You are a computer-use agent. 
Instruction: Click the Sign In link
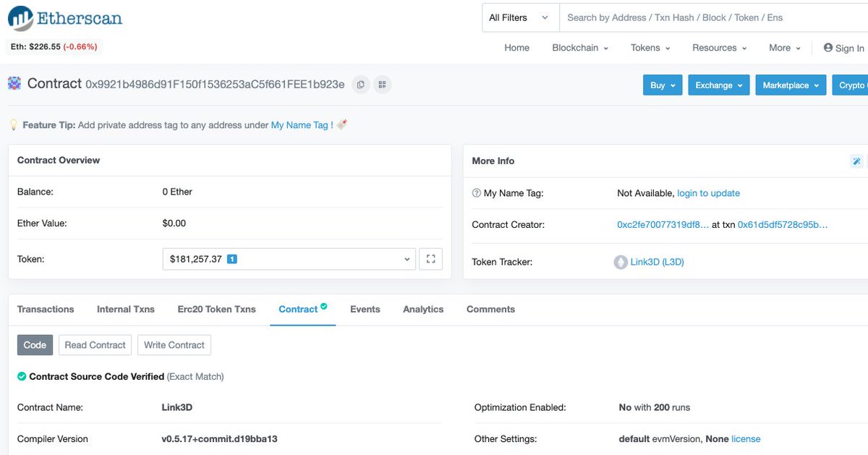pyautogui.click(x=849, y=48)
